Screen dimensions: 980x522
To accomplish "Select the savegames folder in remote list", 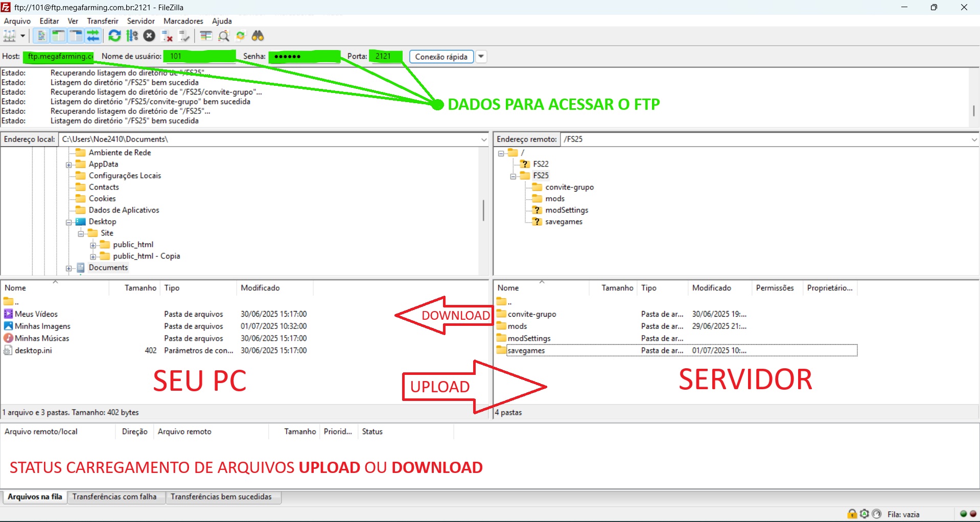I will click(526, 350).
